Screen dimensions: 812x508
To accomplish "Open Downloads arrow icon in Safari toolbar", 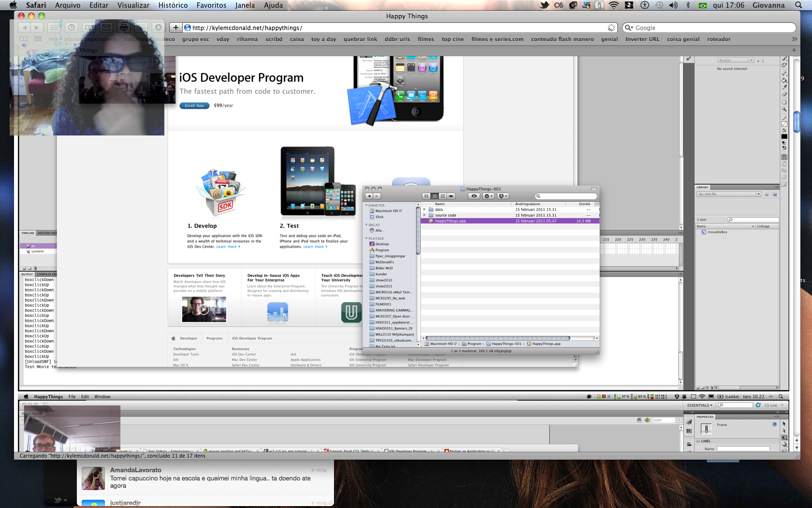I will click(159, 28).
